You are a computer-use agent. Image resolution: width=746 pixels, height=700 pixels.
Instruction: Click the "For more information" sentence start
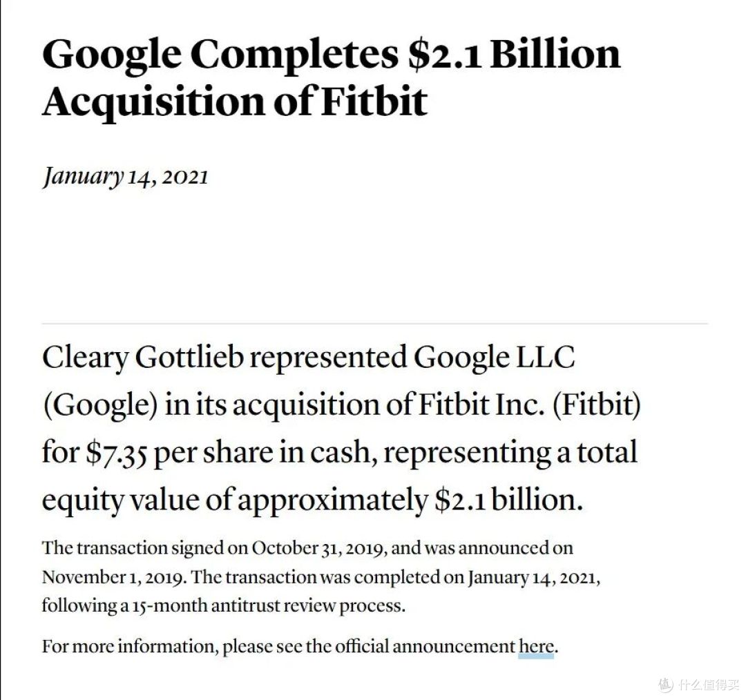(x=130, y=647)
